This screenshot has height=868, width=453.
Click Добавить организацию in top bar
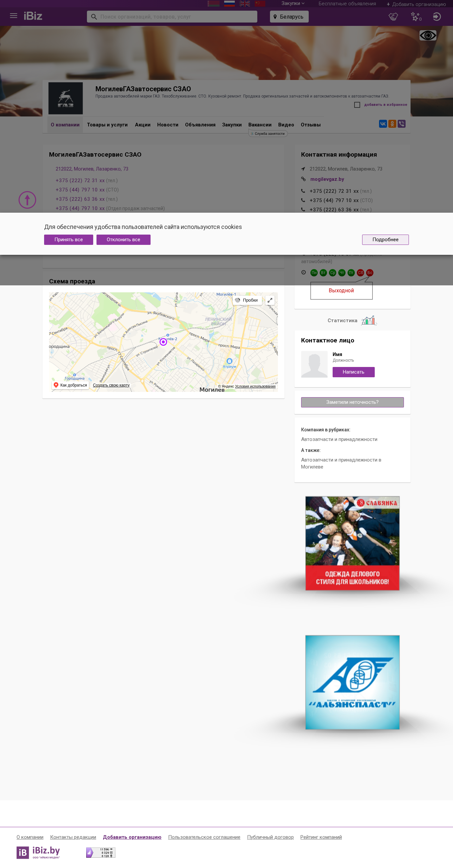pyautogui.click(x=416, y=4)
